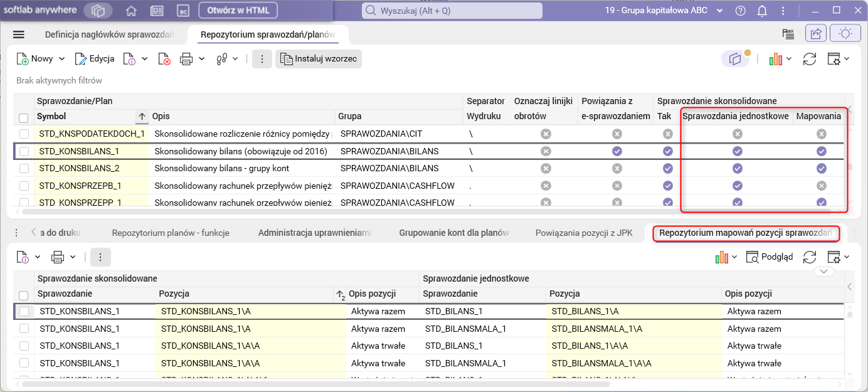Click the share/export icon near top right
This screenshot has width=868, height=392.
(816, 34)
